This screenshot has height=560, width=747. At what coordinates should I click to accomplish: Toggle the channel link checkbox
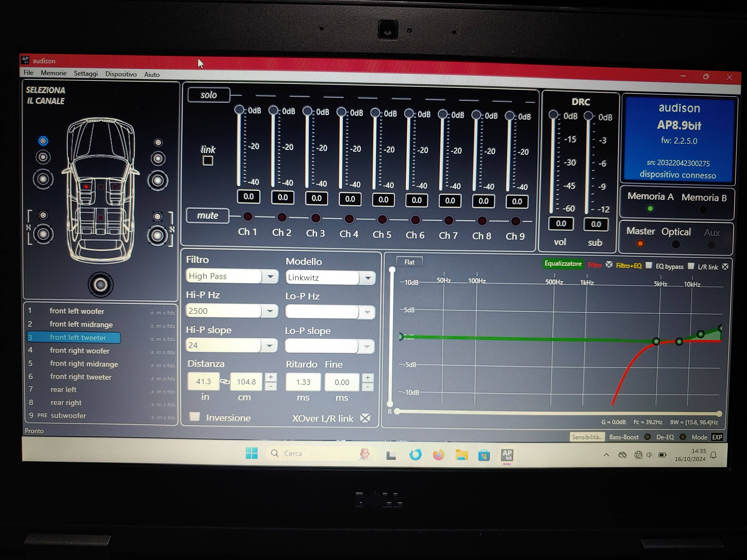[x=208, y=161]
